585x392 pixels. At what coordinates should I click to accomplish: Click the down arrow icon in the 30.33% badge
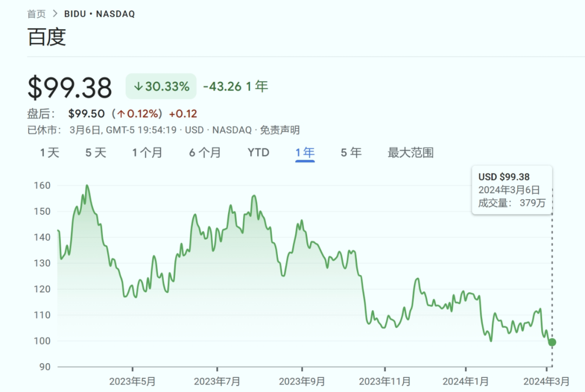pyautogui.click(x=138, y=87)
